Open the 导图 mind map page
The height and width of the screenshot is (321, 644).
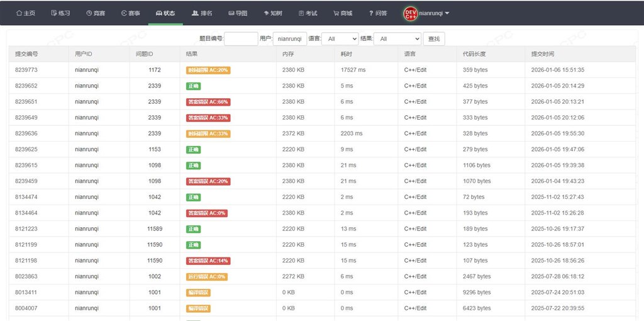tap(238, 13)
